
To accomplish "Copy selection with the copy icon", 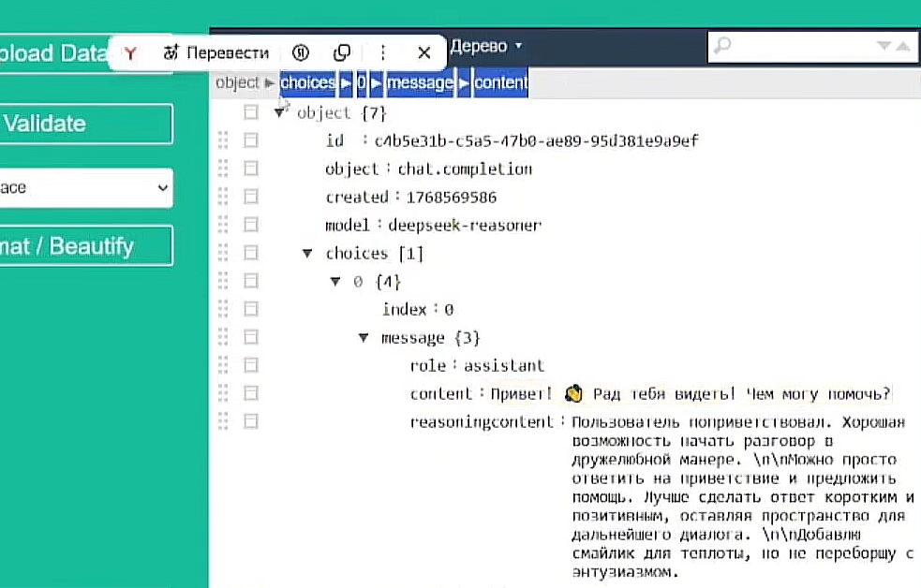I will pyautogui.click(x=342, y=53).
